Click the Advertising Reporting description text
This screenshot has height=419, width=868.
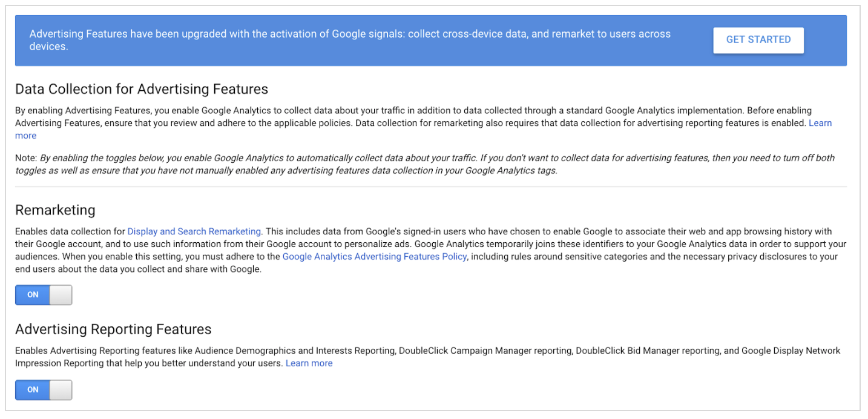click(424, 351)
